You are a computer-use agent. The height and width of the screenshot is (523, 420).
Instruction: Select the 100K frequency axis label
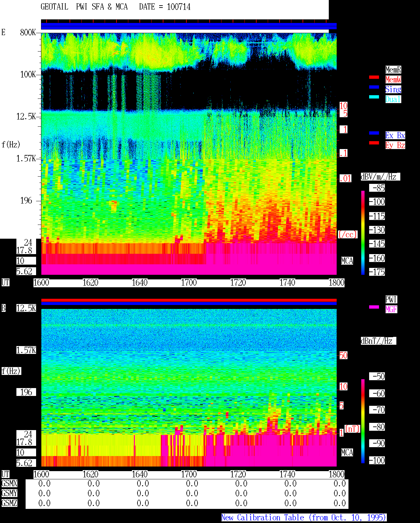[28, 75]
